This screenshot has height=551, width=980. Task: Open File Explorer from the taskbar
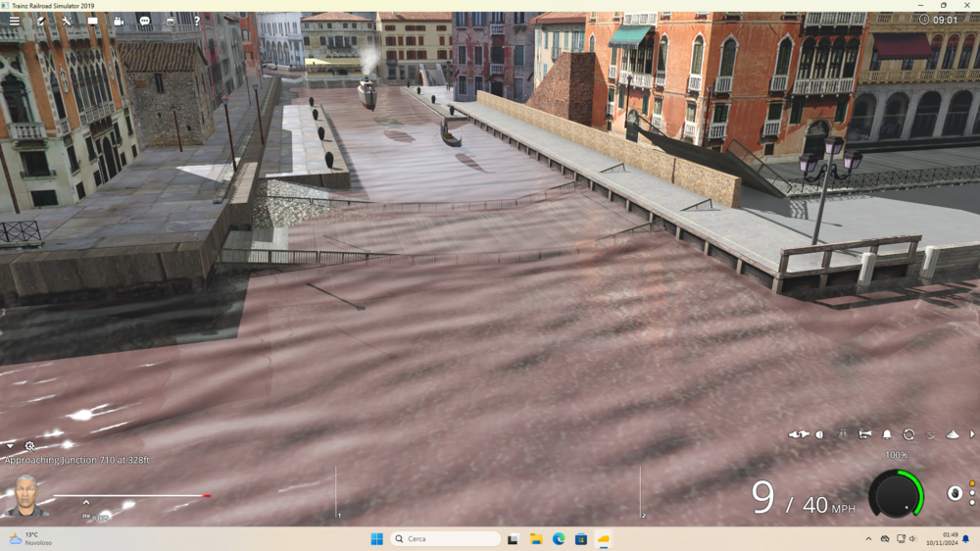tap(536, 538)
